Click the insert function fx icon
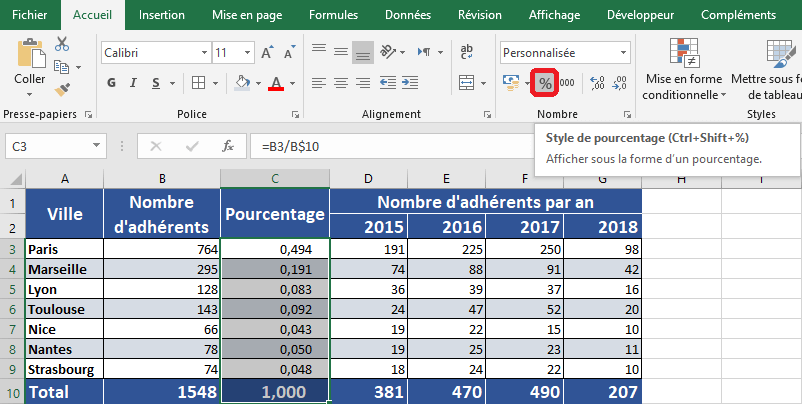This screenshot has height=404, width=802. (x=228, y=146)
